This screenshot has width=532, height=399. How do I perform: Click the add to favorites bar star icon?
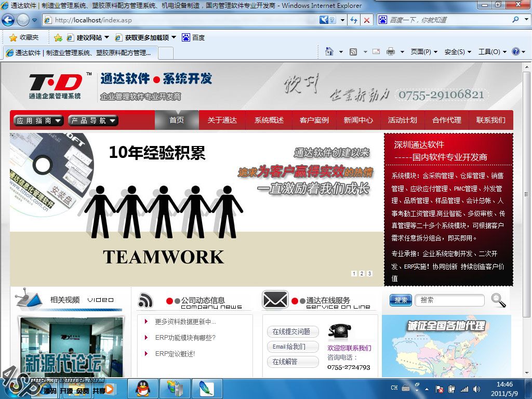(58, 37)
